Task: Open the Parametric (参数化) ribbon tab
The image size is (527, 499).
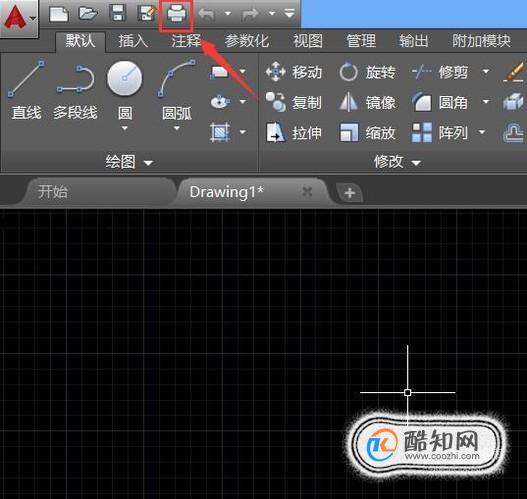Action: pos(247,41)
